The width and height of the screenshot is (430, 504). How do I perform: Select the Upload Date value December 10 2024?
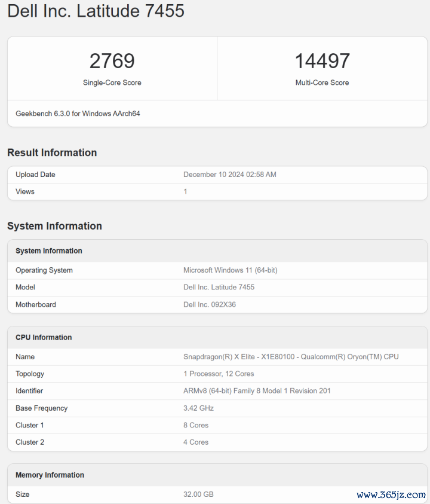229,175
